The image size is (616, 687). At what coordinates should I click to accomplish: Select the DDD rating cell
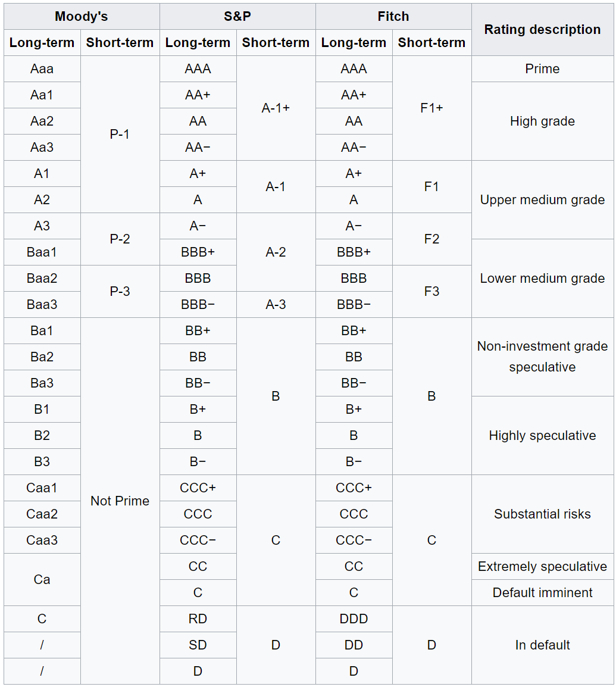[x=354, y=619]
